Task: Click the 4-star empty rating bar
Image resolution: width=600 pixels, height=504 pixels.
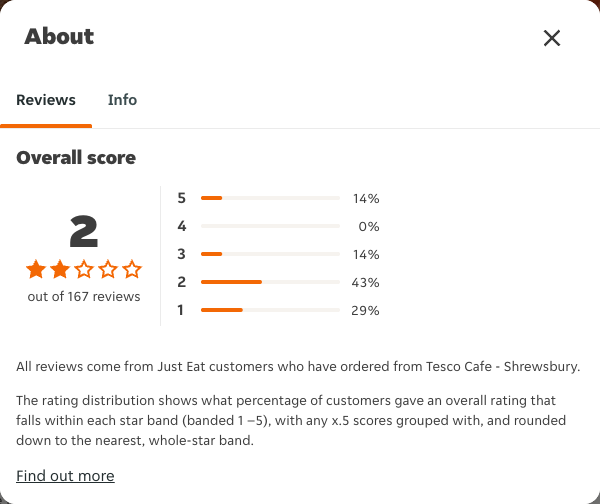Action: tap(270, 226)
